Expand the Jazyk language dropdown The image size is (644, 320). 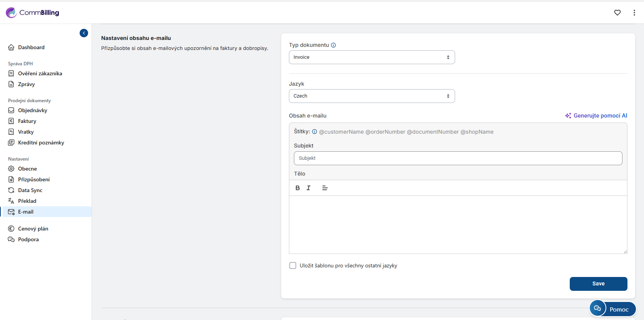372,96
